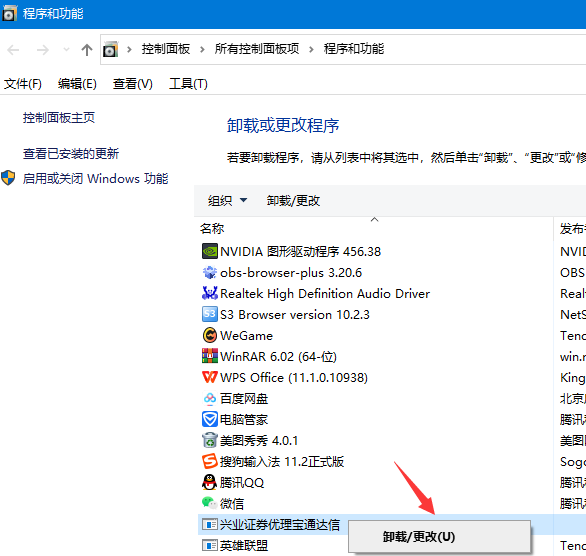The height and width of the screenshot is (556, 586).
Task: Click the 兴业证券优理宝通达信 program icon
Action: click(210, 525)
